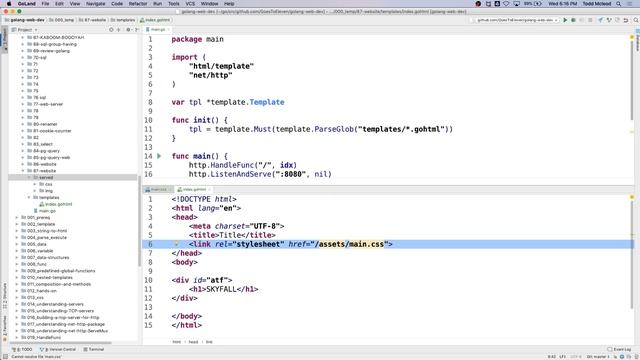Click the Stop process square icon

[x=590, y=20]
